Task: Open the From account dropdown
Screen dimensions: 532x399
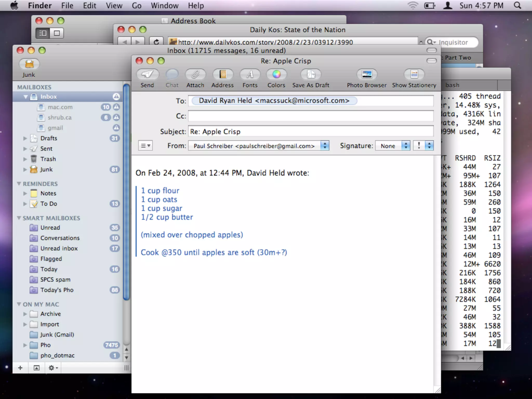Action: [259, 146]
